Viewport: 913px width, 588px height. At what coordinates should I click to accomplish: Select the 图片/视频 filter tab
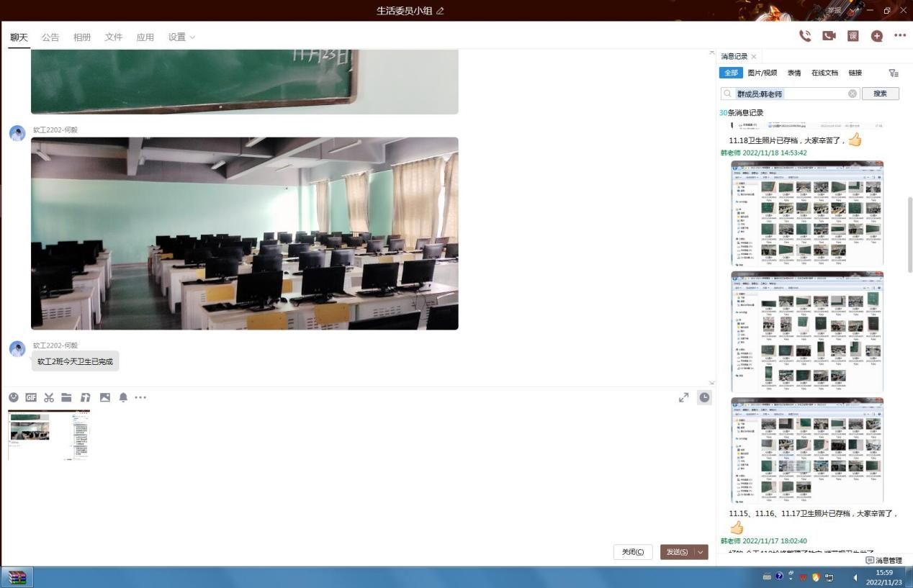[762, 73]
